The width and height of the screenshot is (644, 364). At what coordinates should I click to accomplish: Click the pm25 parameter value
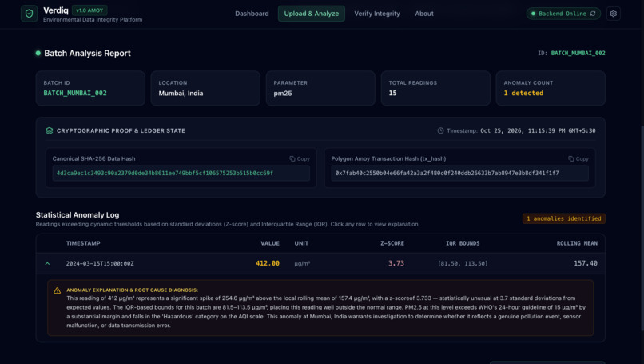tap(283, 94)
